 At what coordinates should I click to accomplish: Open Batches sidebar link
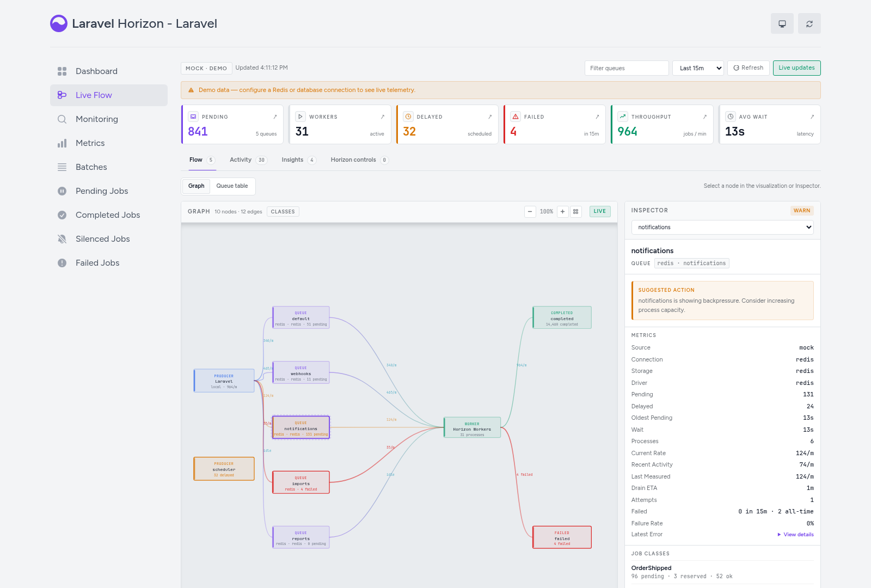pyautogui.click(x=109, y=167)
